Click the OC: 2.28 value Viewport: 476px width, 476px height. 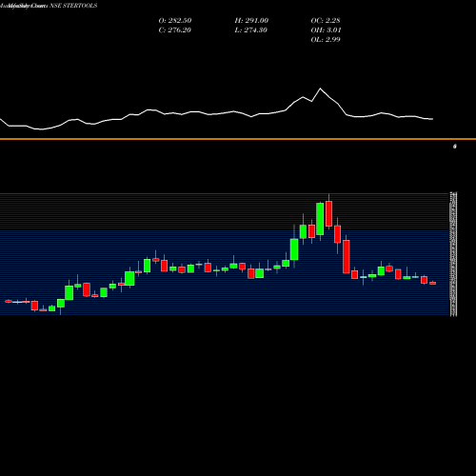326,21
